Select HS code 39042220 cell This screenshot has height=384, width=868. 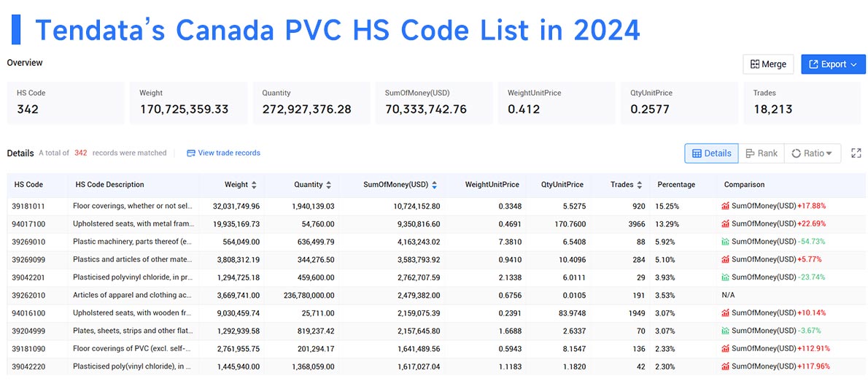point(28,366)
